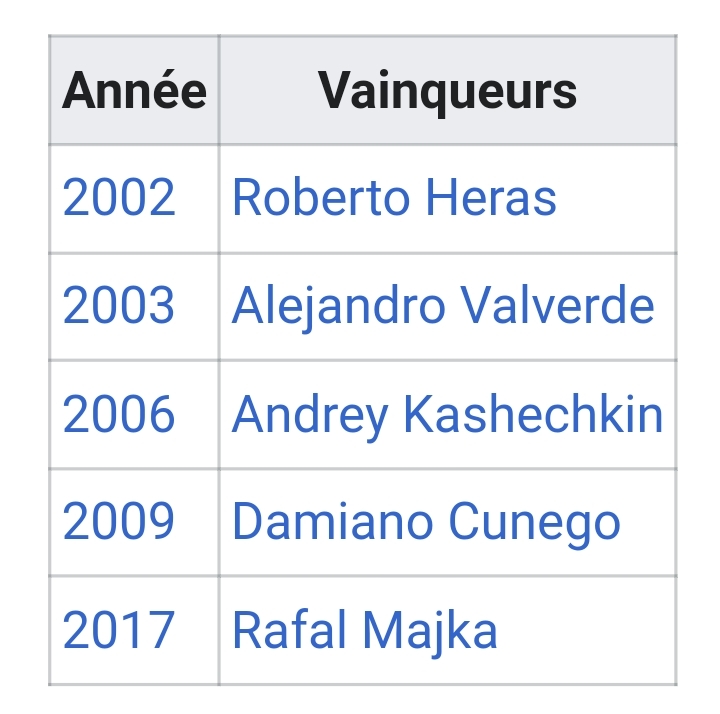Select the winner listed for 2017
Viewport: 720px width, 714px height.
tap(364, 630)
